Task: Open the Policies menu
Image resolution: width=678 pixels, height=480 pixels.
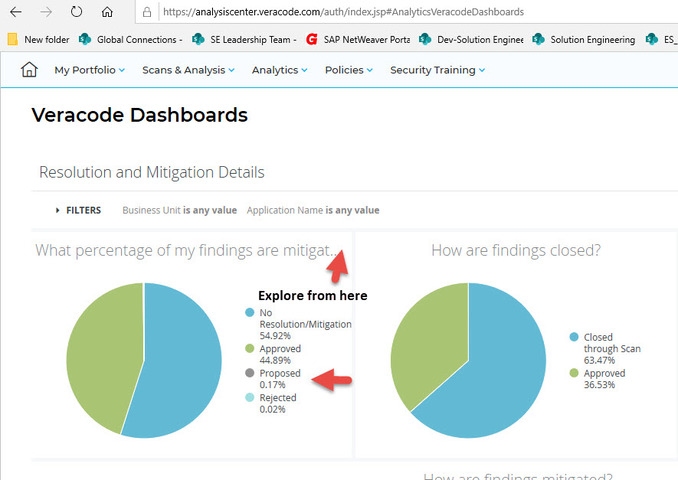Action: [349, 70]
